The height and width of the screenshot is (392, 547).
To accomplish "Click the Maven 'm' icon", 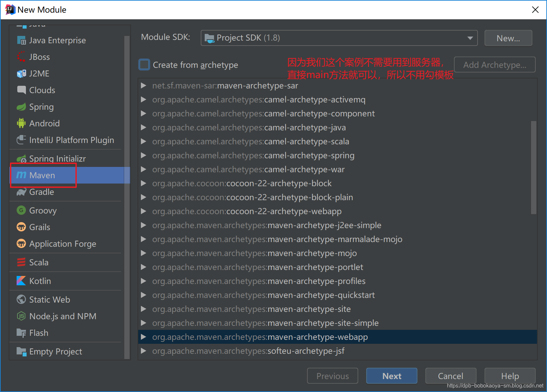I will pyautogui.click(x=21, y=175).
